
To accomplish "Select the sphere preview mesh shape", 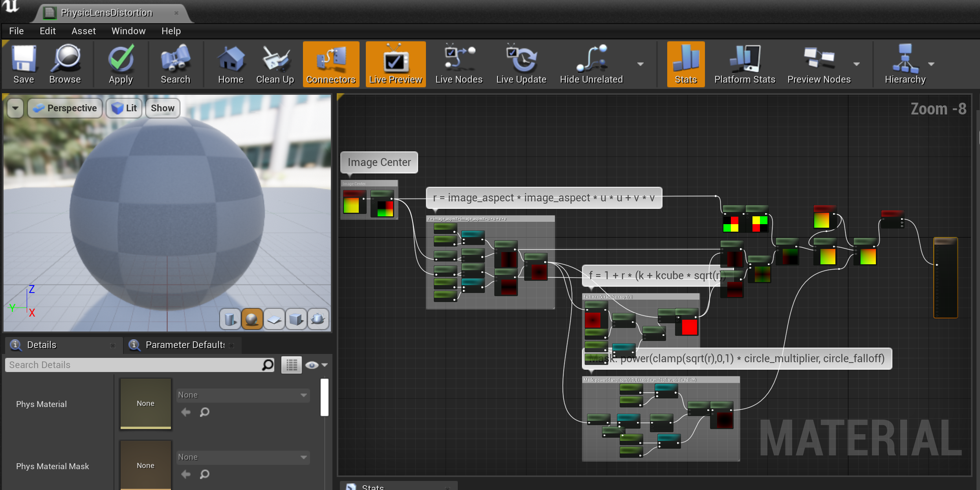I will tap(252, 319).
